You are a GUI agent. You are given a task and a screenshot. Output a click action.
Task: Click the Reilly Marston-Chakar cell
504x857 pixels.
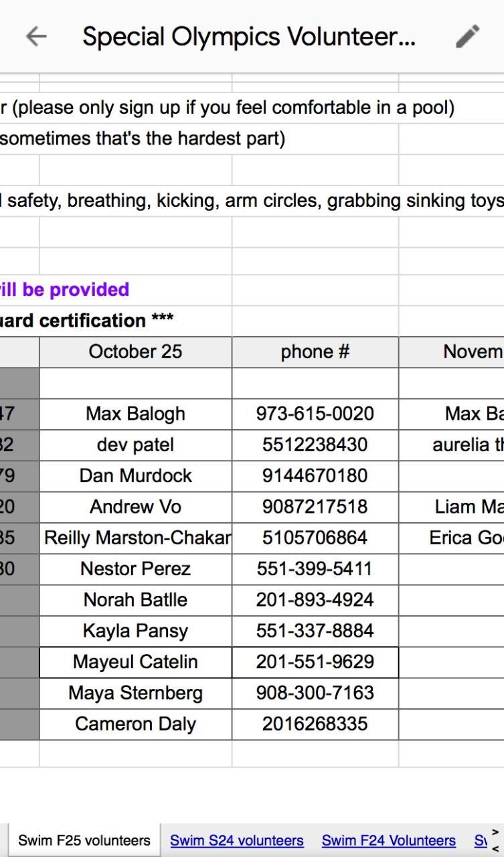137,538
